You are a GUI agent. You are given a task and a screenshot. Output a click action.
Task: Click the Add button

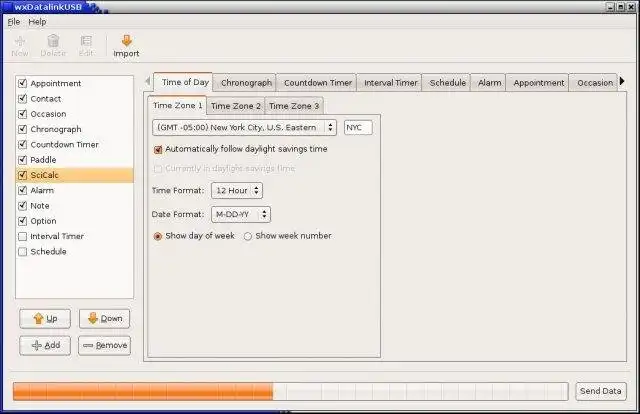coord(45,345)
